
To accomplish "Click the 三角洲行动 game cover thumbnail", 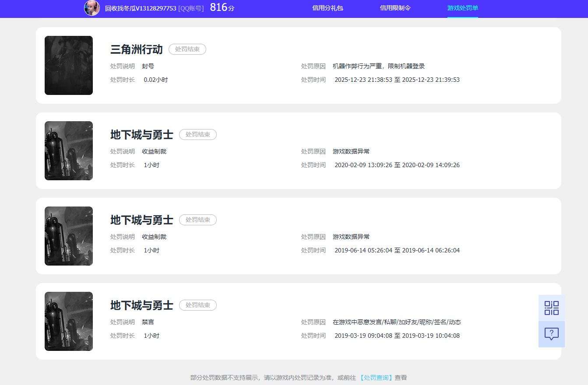I will [x=69, y=65].
